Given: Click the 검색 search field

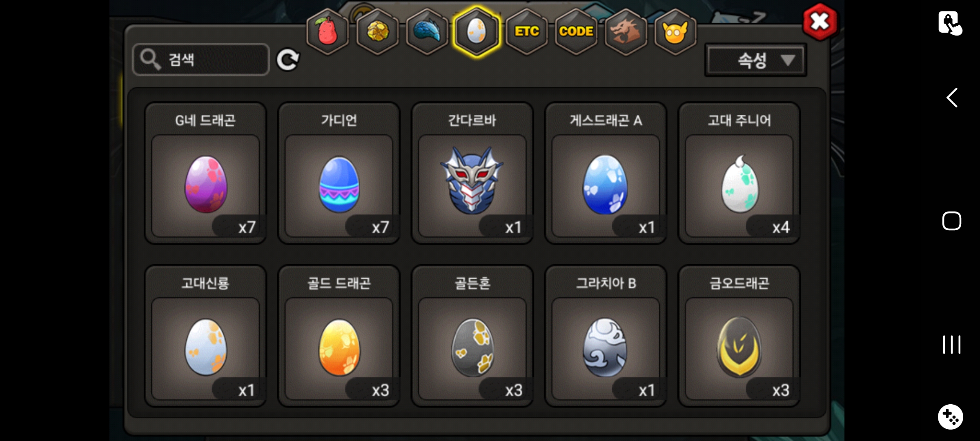Looking at the screenshot, I should coord(201,60).
